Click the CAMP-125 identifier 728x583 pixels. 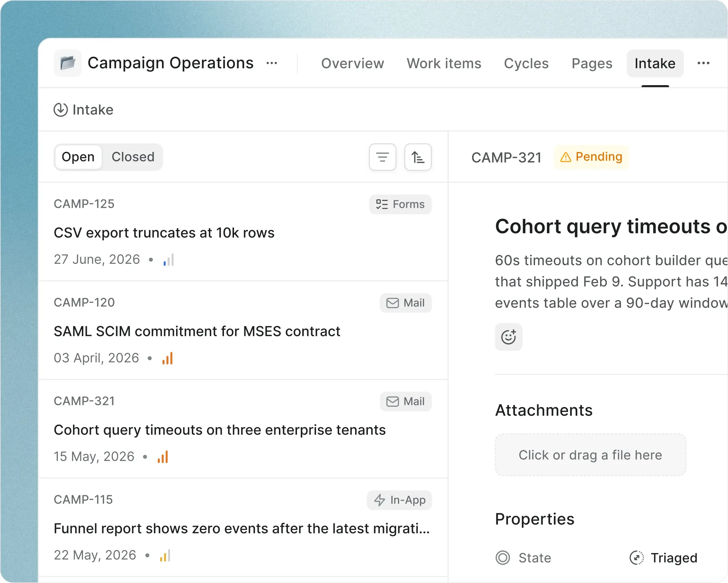(84, 204)
